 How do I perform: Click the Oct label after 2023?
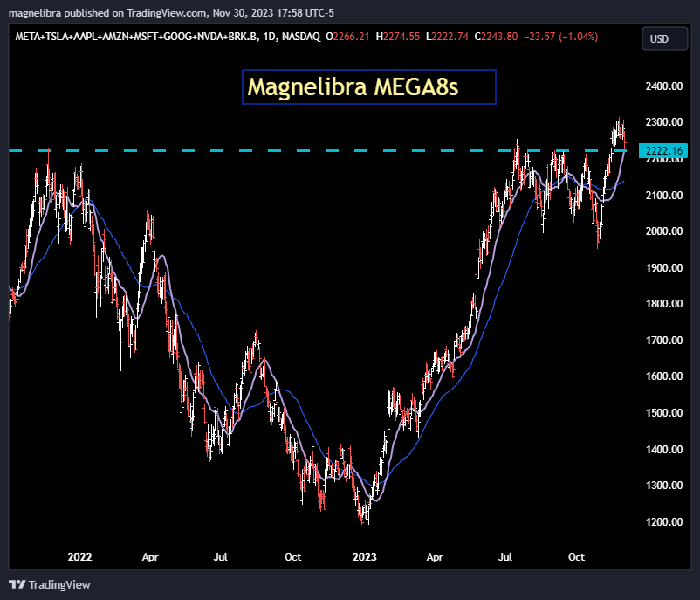(x=576, y=557)
